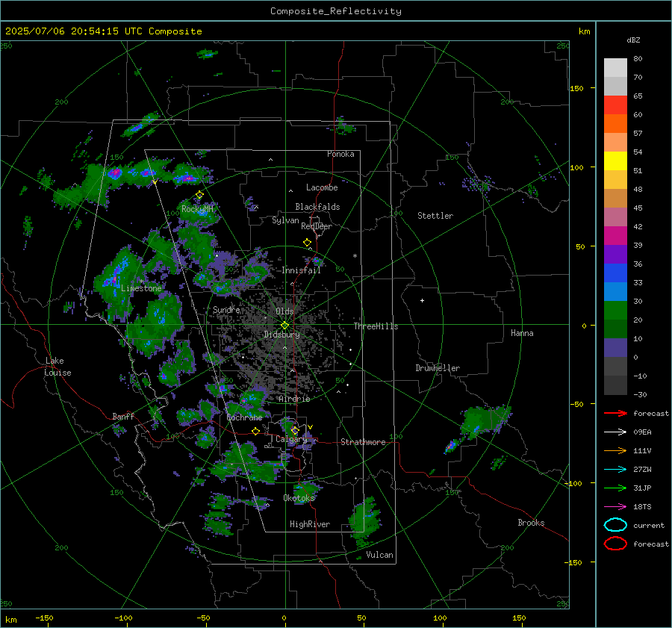This screenshot has height=628, width=672.
Task: Click the Olds town label
Action: (x=284, y=311)
